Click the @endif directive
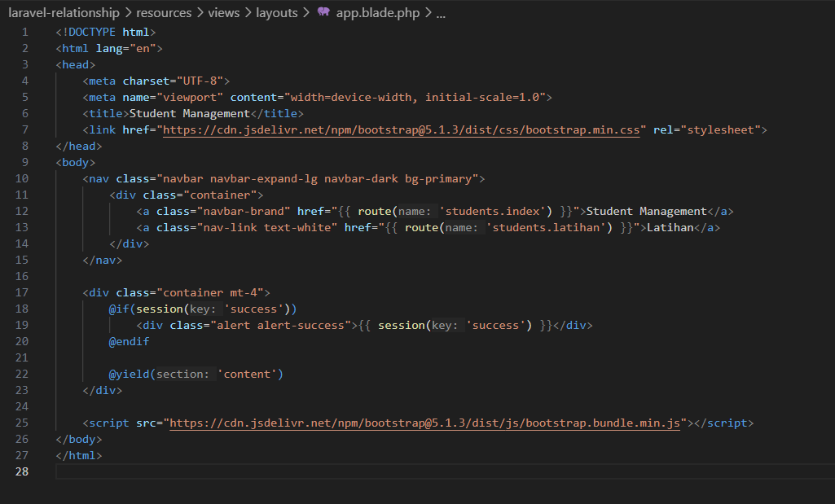Viewport: 835px width, 504px height. 130,342
